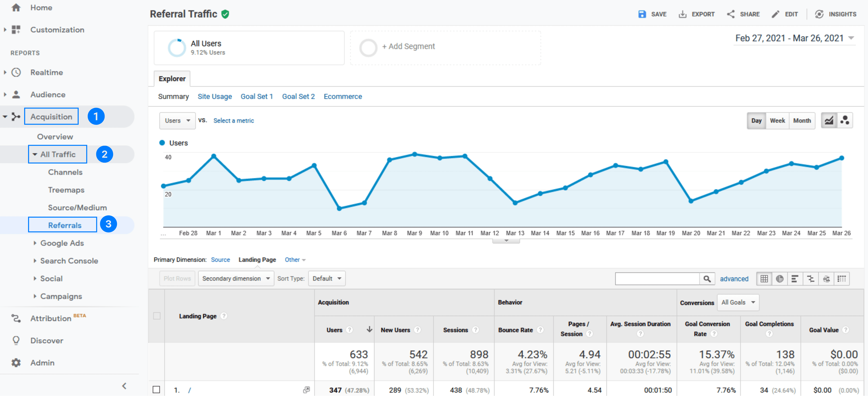The image size is (868, 397).
Task: Open the All Goals conversions dropdown
Action: [738, 303]
